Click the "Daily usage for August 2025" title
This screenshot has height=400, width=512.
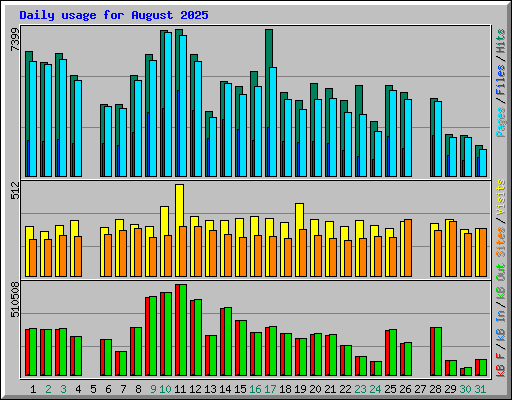pyautogui.click(x=114, y=15)
